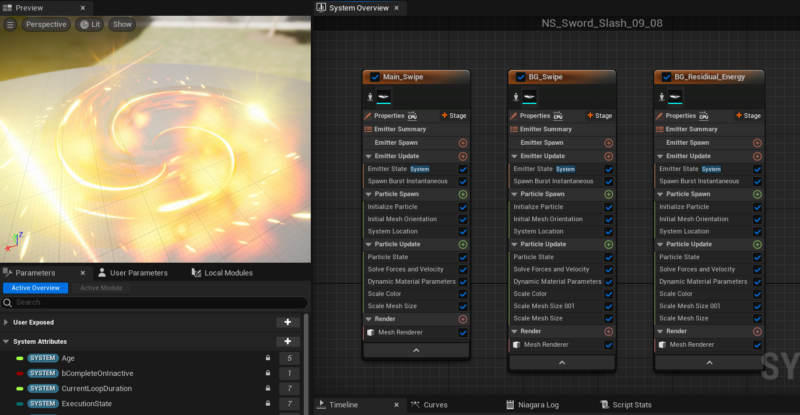Uncheck Scale Color in BG_Swipe emitter

[608, 294]
